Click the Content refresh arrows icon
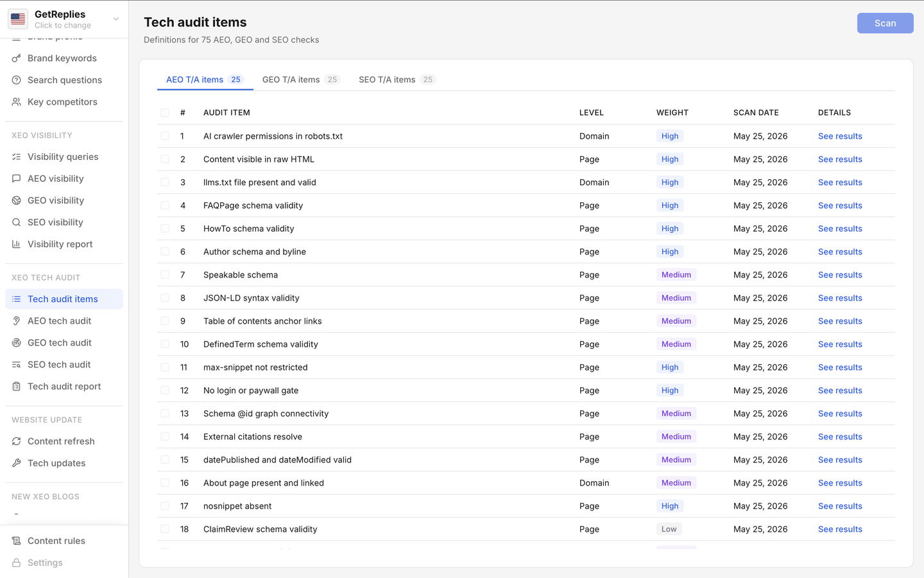This screenshot has width=924, height=578. coord(17,441)
